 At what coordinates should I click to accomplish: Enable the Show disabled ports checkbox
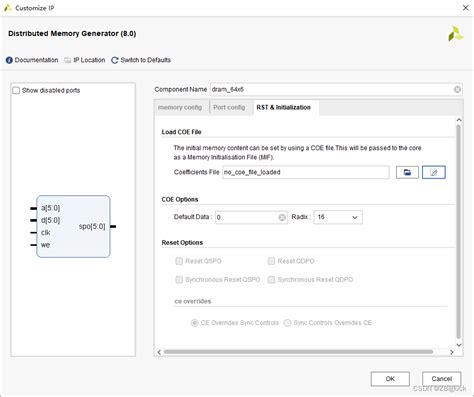tap(16, 91)
